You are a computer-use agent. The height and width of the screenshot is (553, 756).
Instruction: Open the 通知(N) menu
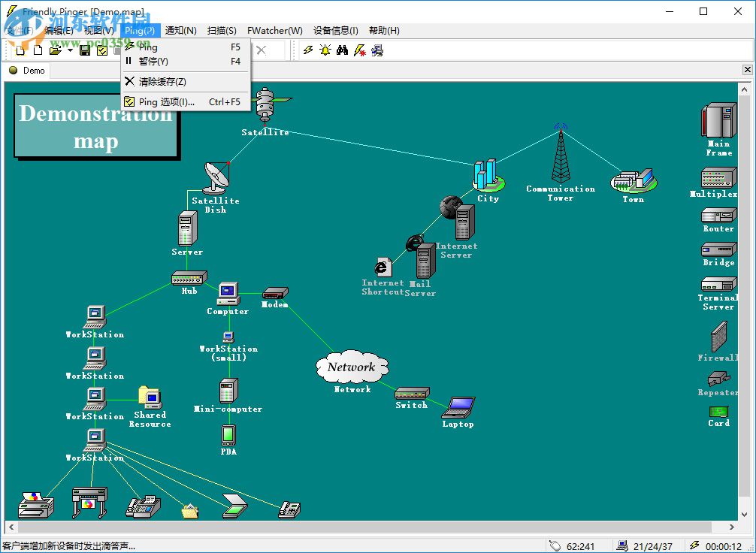(181, 30)
